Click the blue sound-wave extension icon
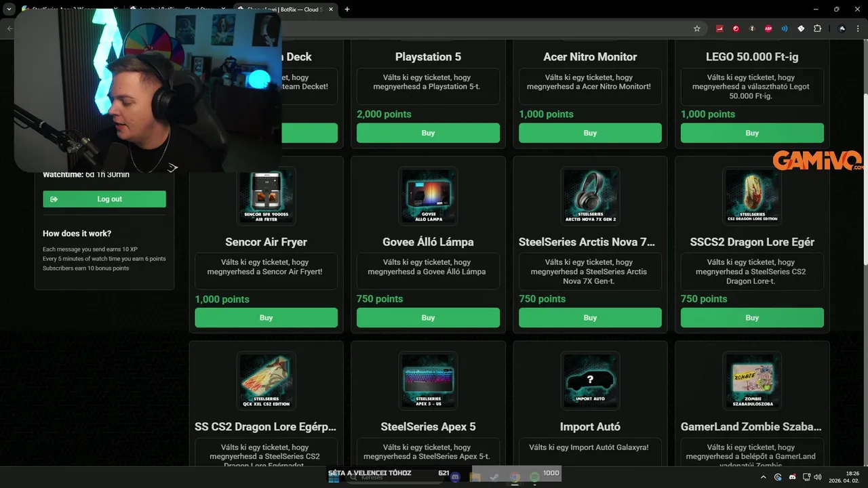 pyautogui.click(x=785, y=28)
